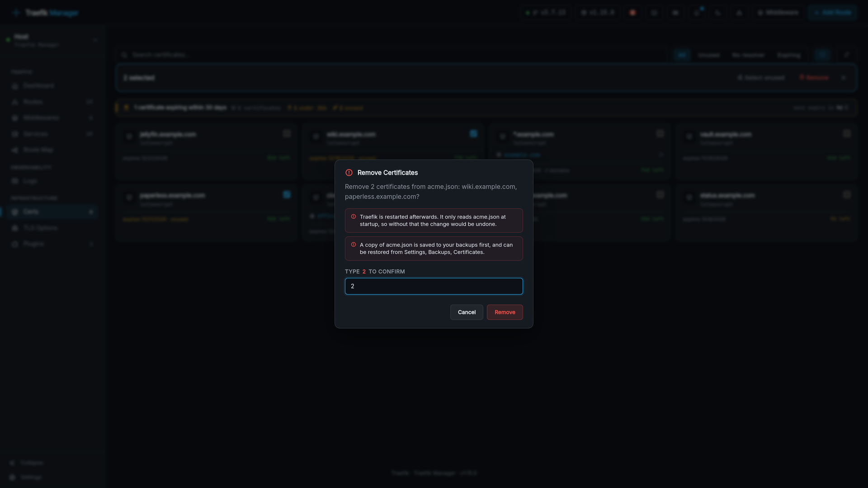The image size is (868, 488).
Task: Click the TYPE 2 TO CONFIRM label
Action: click(x=375, y=272)
